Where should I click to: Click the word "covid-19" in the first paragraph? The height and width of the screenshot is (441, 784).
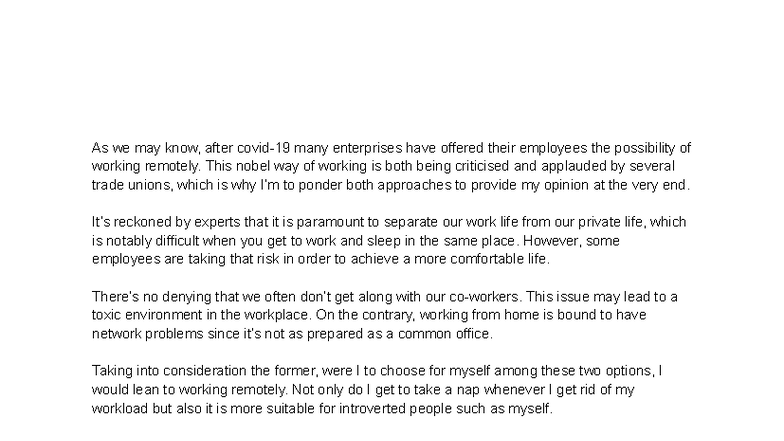click(x=253, y=147)
